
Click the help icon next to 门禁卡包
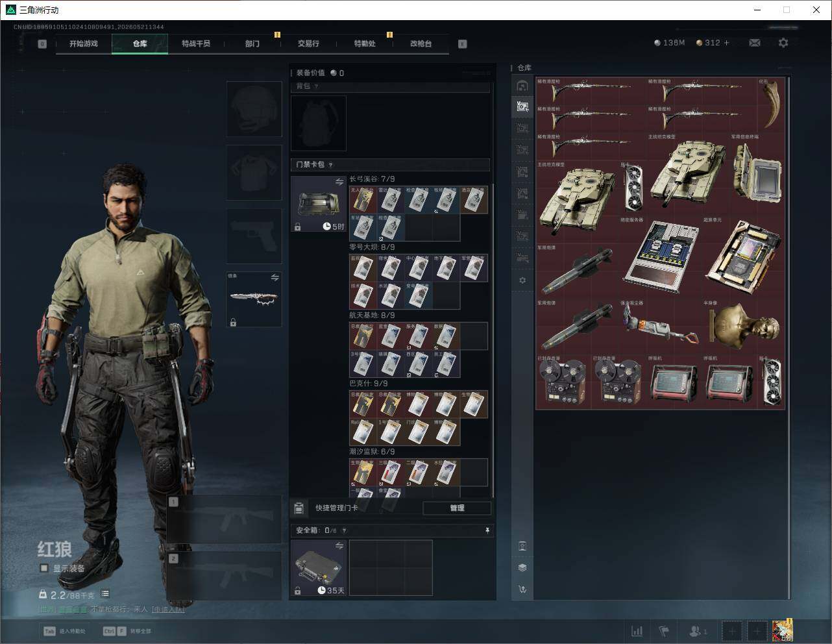point(331,165)
